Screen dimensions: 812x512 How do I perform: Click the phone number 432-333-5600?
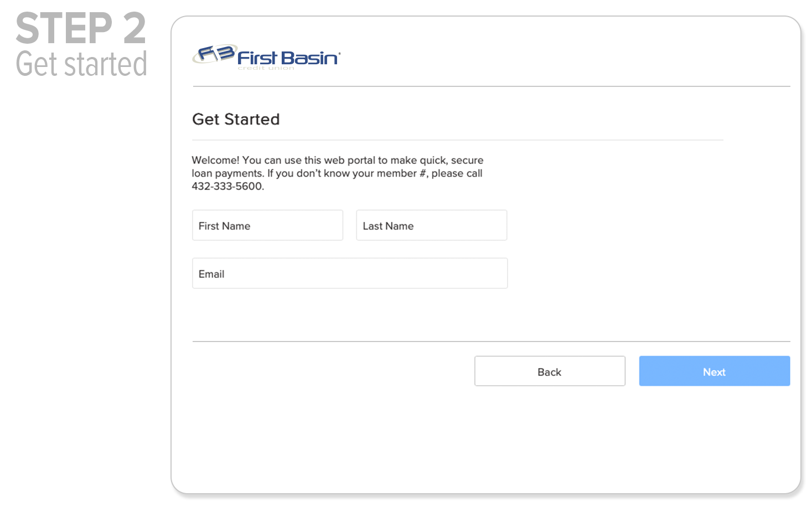pyautogui.click(x=227, y=187)
